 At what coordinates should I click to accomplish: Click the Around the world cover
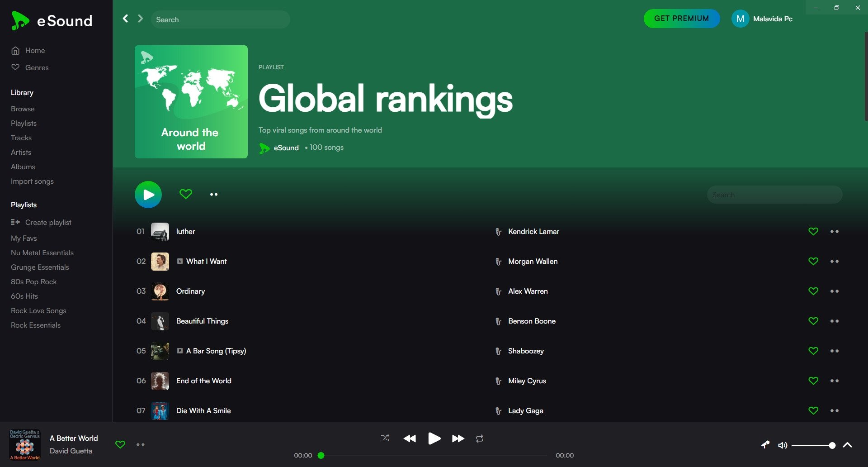pos(191,102)
